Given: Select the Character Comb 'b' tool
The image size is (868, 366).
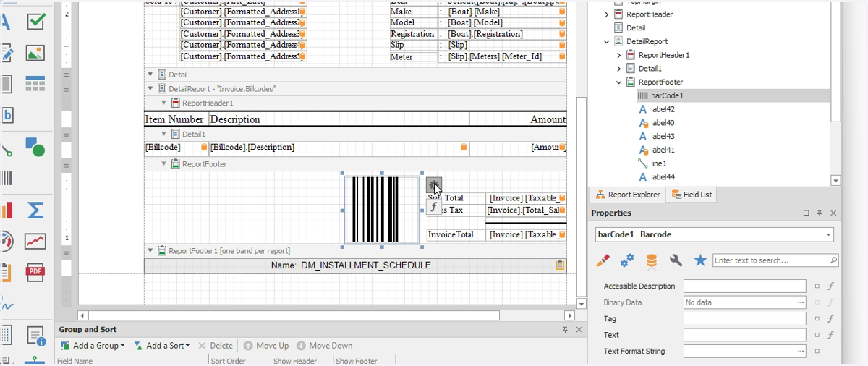Looking at the screenshot, I should tap(7, 115).
